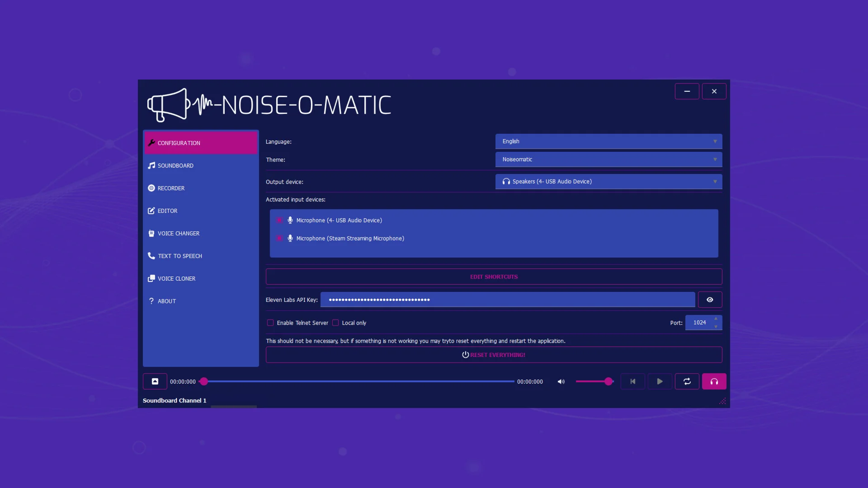This screenshot has height=488, width=868.
Task: Expand the Language dropdown
Action: [x=609, y=141]
